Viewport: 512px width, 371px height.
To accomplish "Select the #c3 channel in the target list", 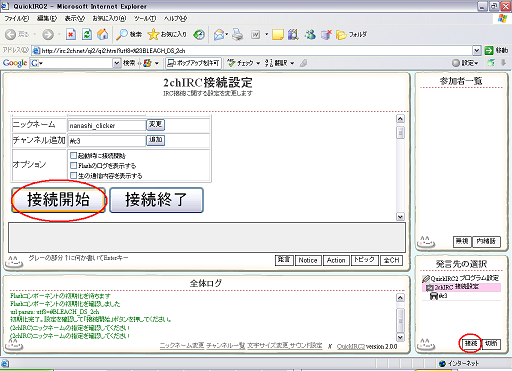I will click(x=439, y=296).
